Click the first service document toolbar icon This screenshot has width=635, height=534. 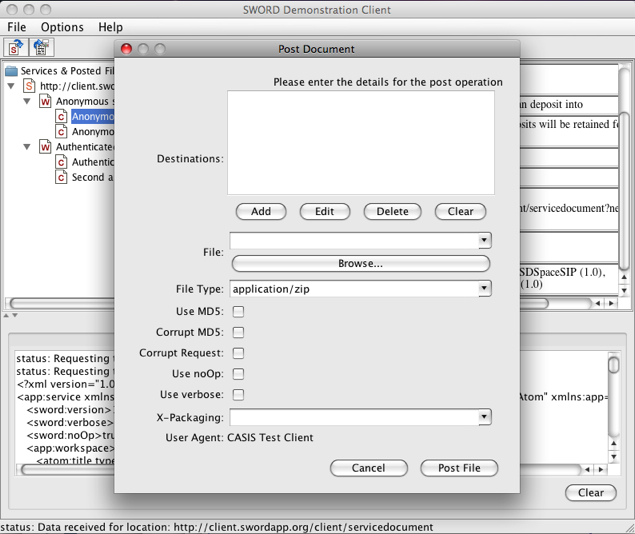pyautogui.click(x=16, y=47)
